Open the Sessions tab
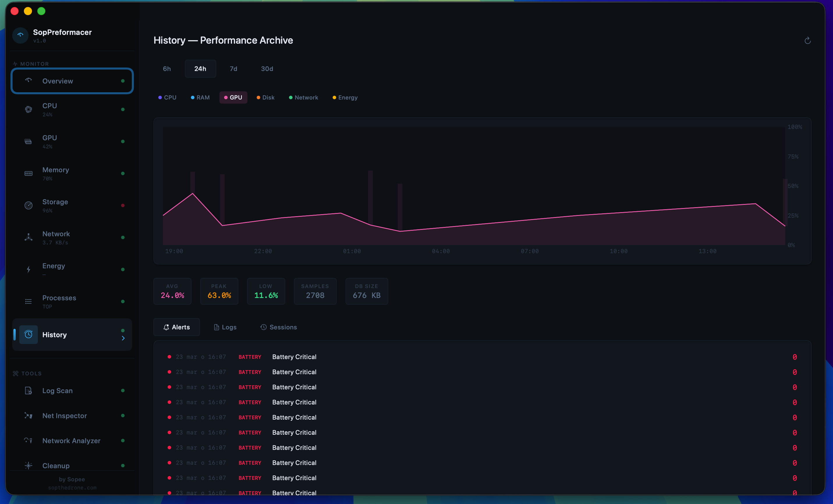The image size is (833, 504). (x=278, y=327)
